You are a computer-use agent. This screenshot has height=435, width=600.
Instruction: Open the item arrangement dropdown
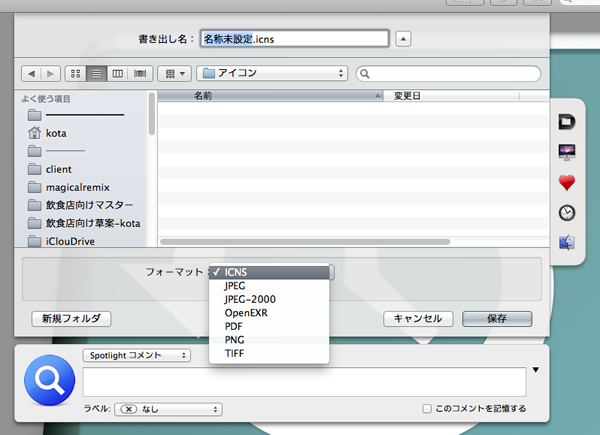click(175, 73)
